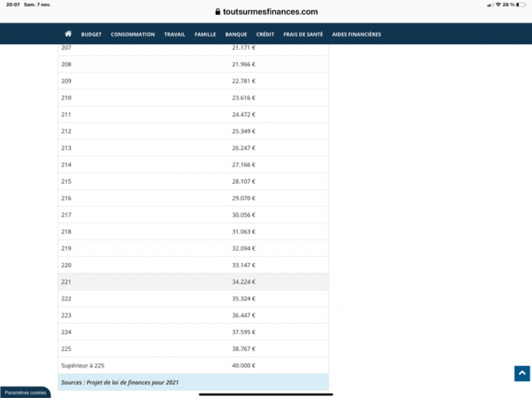Tap the scroll-to-top arrow button
532x398 pixels.
pos(522,373)
